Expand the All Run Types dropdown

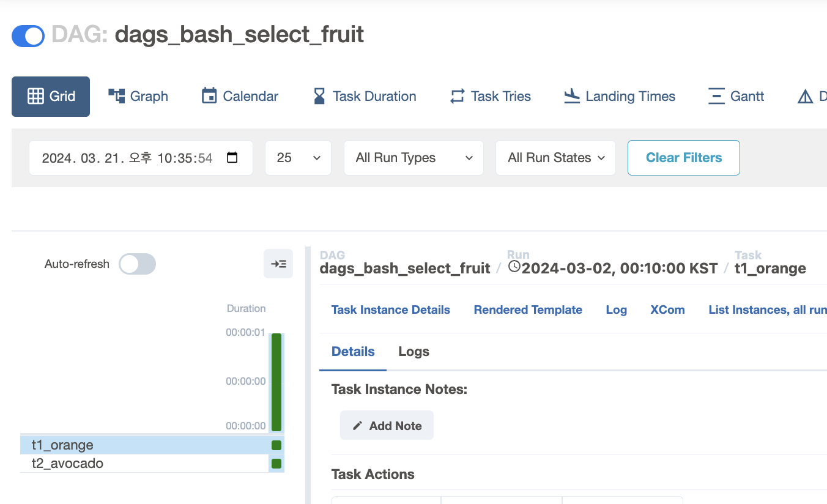tap(413, 158)
